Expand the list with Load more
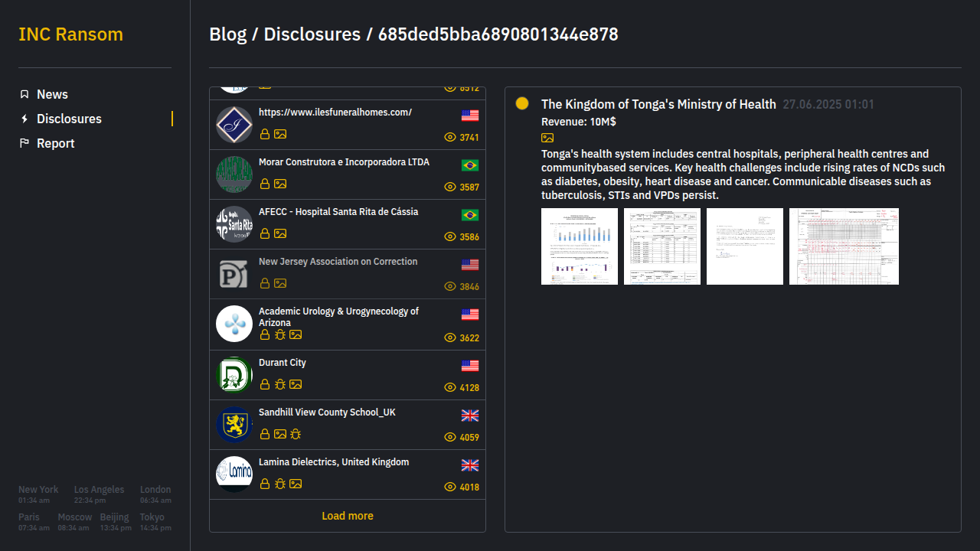 coord(348,516)
